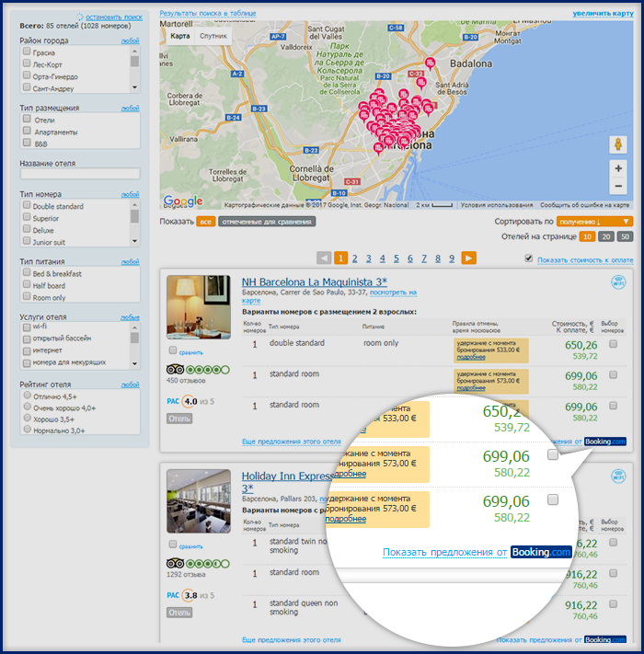This screenshot has height=654, width=644.
Task: Zoom in the map with plus button
Action: pos(618,168)
